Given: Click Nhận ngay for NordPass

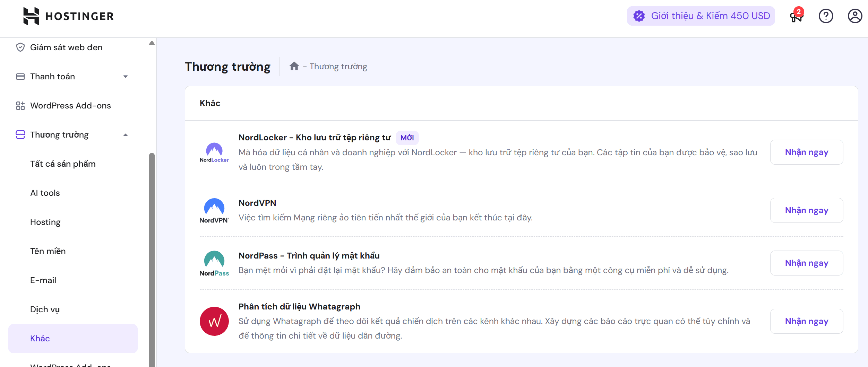Looking at the screenshot, I should point(806,263).
